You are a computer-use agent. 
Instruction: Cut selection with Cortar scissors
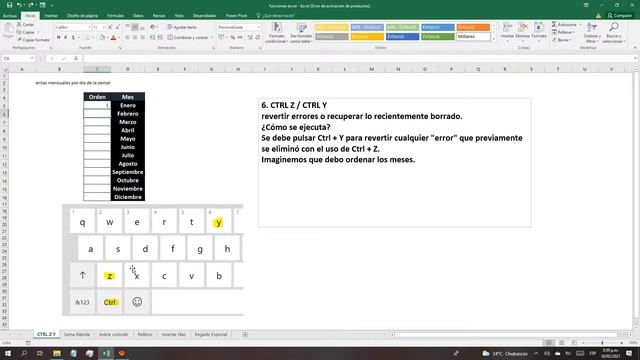25,24
